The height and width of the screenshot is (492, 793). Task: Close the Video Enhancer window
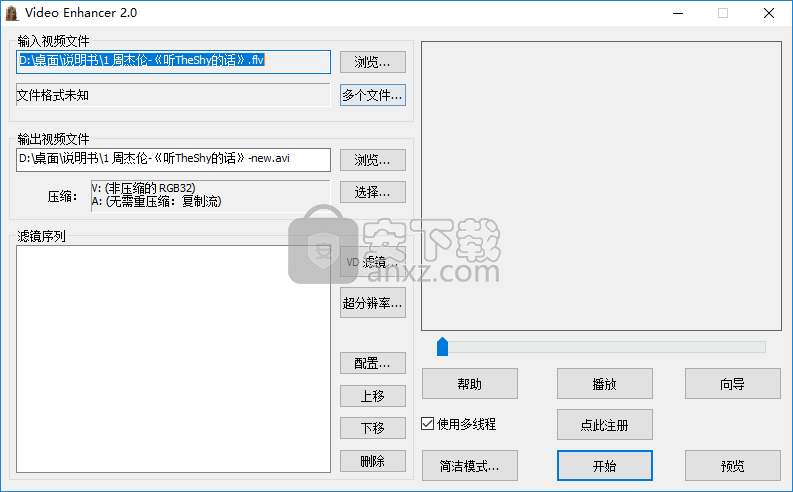point(769,13)
